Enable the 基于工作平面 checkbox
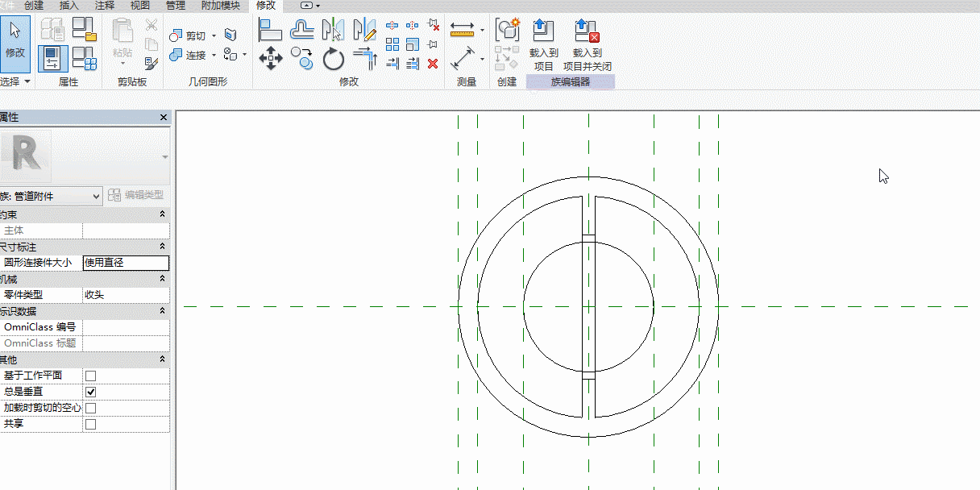Image resolution: width=980 pixels, height=490 pixels. tap(90, 376)
